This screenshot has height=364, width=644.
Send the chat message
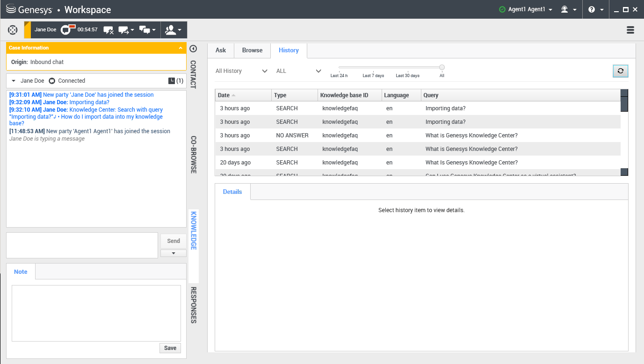173,241
